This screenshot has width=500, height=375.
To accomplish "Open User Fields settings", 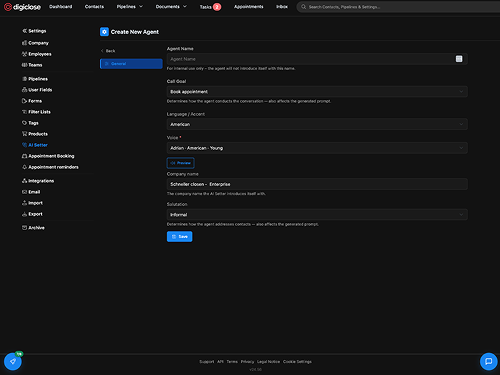I will [x=37, y=90].
